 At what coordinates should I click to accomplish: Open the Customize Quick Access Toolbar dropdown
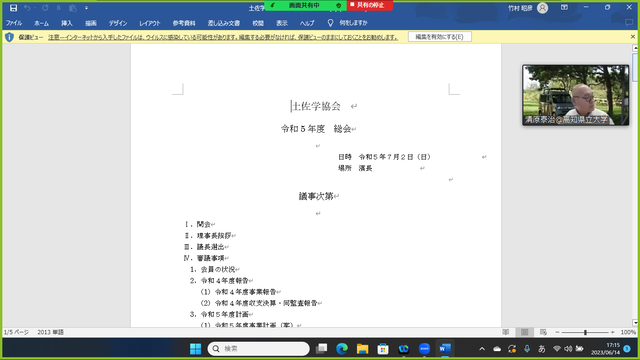click(x=86, y=8)
